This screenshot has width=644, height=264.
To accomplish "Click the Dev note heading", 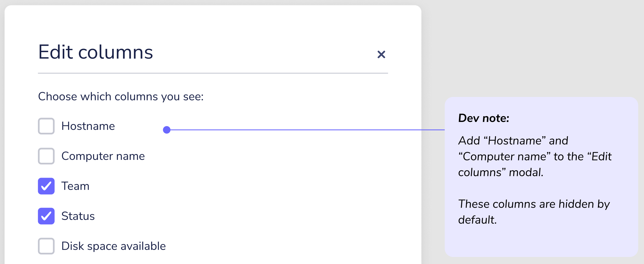I will [x=484, y=118].
